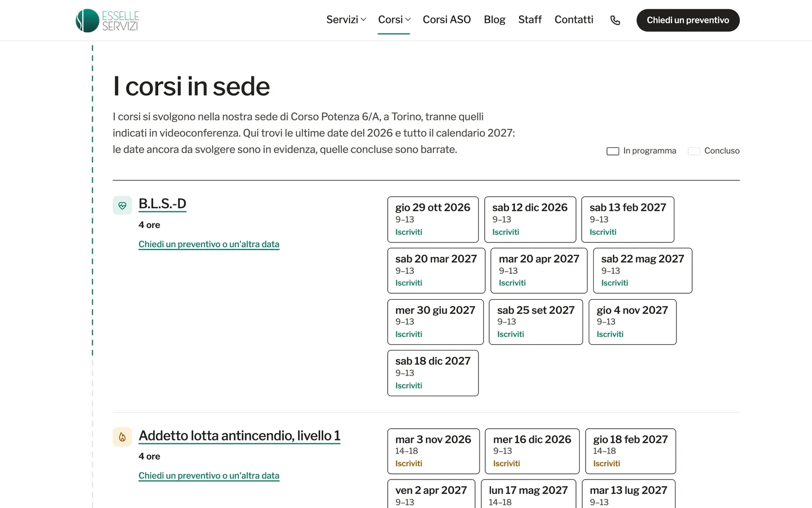
Task: Expand the Servizi dropdown menu
Action: [x=346, y=19]
